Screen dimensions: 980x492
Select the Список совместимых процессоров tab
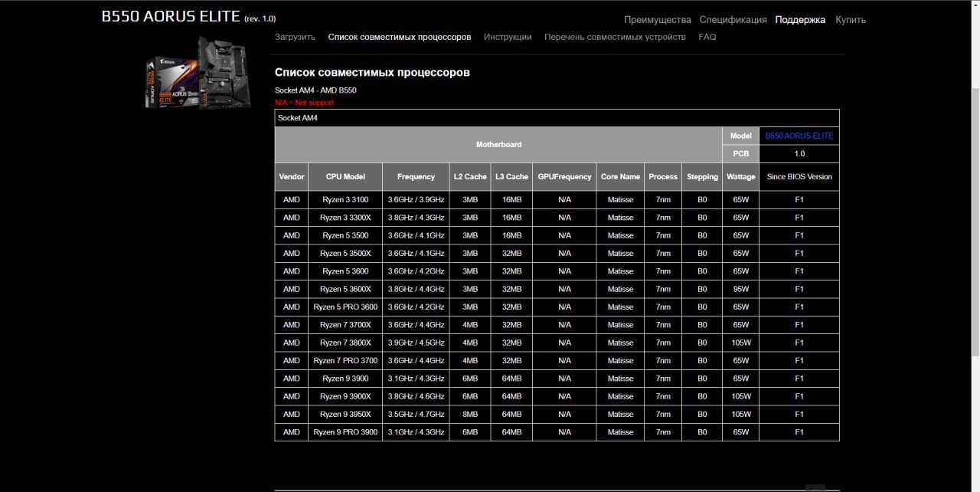pos(400,37)
